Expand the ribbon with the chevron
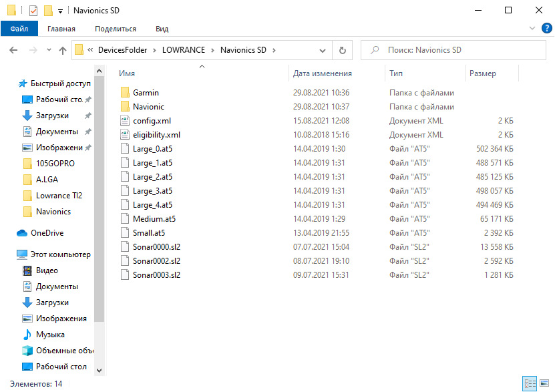 532,28
